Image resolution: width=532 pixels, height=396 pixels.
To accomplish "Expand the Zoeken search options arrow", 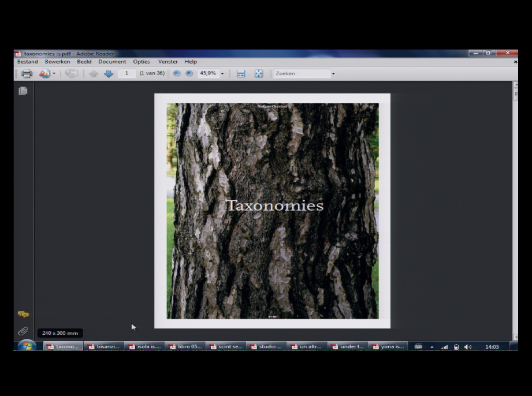I will pos(333,73).
